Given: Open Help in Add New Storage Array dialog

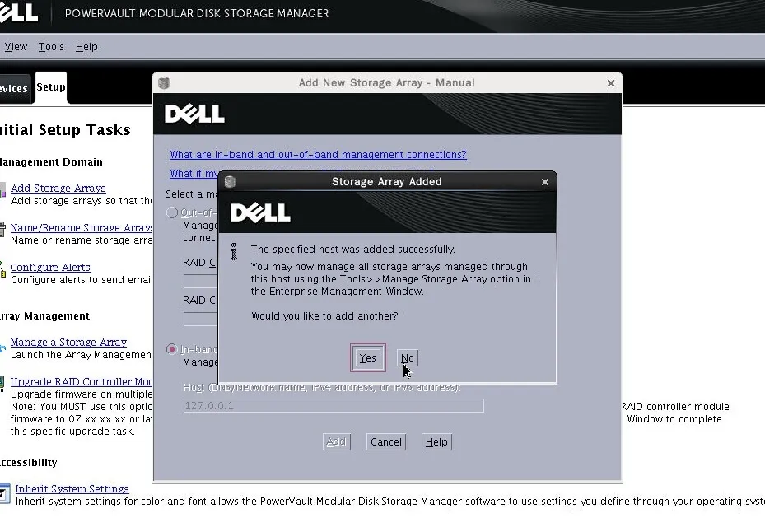Looking at the screenshot, I should [x=436, y=441].
